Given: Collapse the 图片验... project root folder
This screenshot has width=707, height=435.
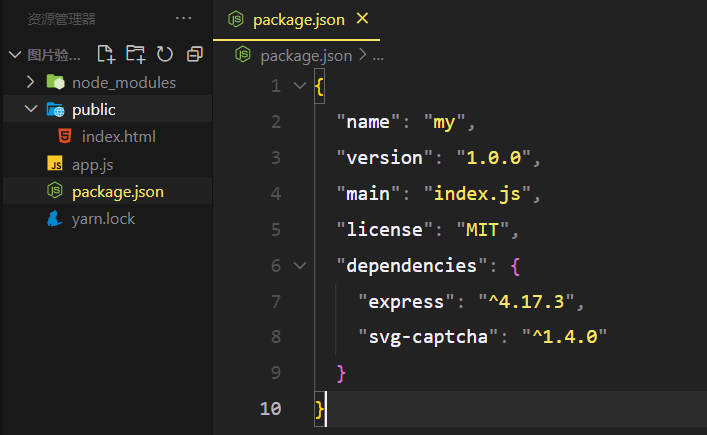Looking at the screenshot, I should (15, 55).
